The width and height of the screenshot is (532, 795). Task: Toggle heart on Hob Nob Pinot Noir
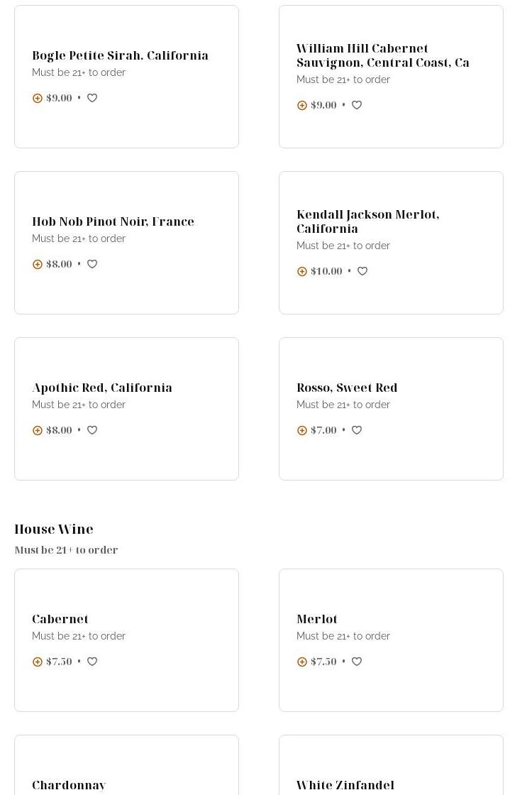pos(92,264)
